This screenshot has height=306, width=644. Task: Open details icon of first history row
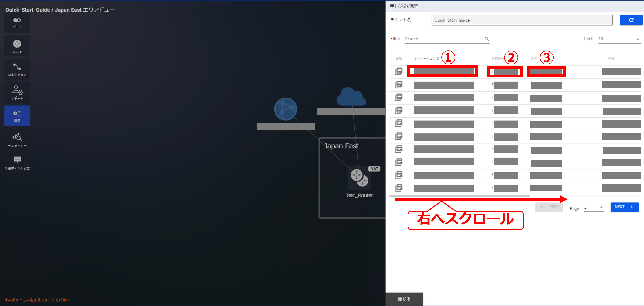click(398, 71)
